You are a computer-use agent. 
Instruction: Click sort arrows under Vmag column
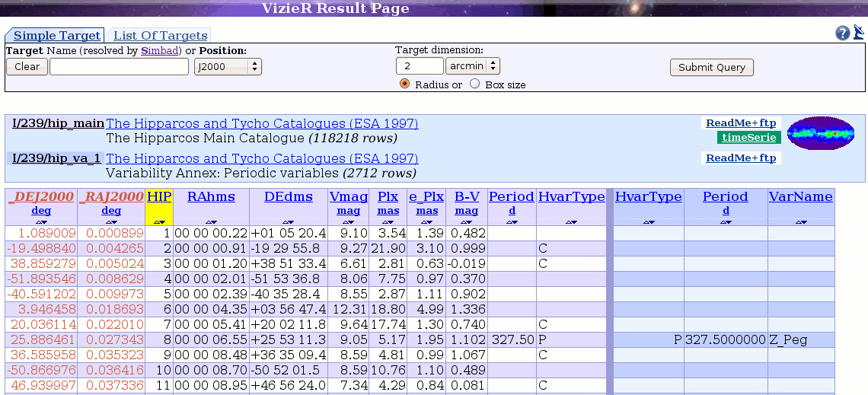[x=348, y=221]
